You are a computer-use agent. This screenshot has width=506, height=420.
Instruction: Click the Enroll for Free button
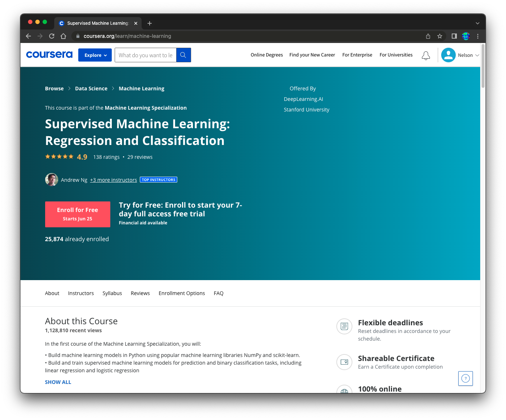point(78,214)
